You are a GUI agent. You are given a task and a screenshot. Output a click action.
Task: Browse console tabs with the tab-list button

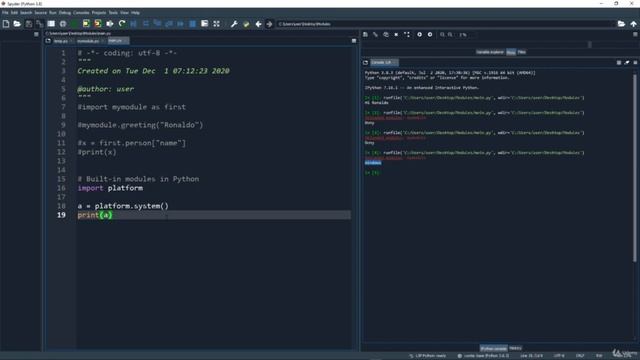point(366,62)
